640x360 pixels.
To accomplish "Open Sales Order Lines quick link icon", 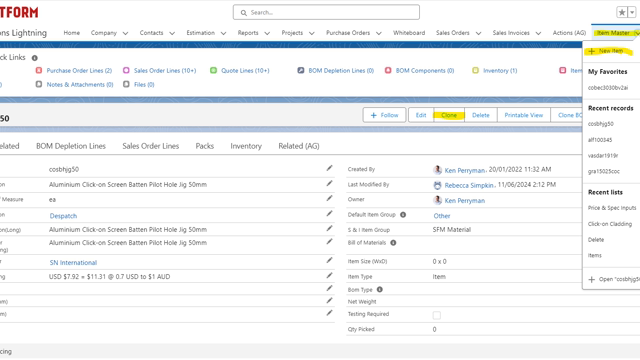I will (126, 70).
